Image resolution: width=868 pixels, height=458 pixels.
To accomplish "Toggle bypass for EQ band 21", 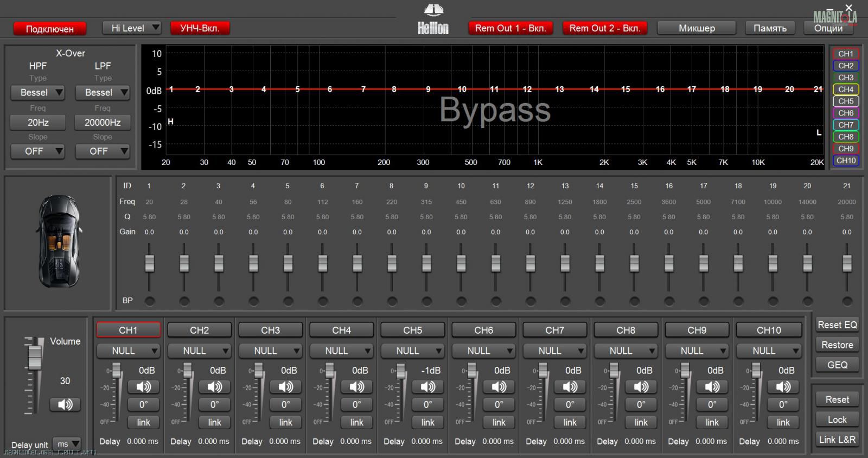I will [x=847, y=301].
